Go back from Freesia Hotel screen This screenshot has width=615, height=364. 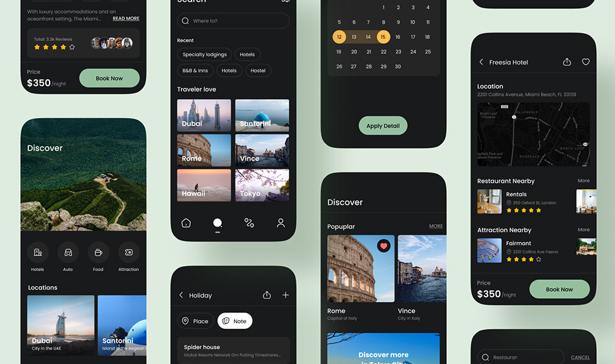click(481, 62)
